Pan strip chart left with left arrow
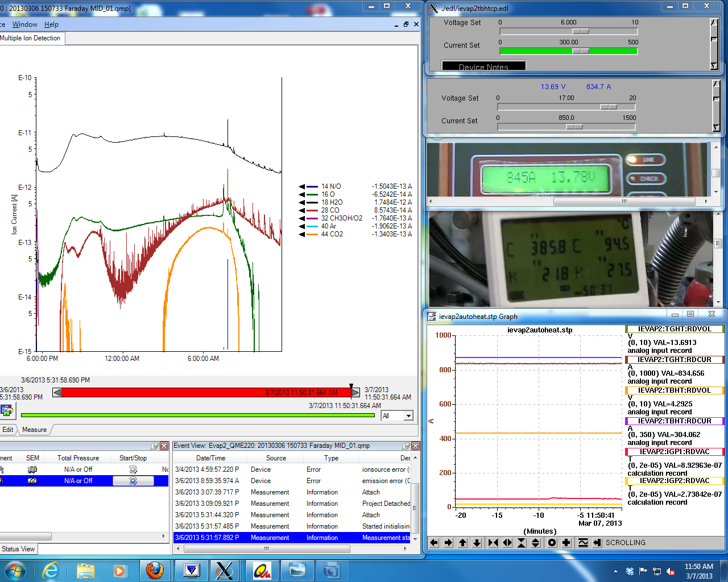 [434, 543]
